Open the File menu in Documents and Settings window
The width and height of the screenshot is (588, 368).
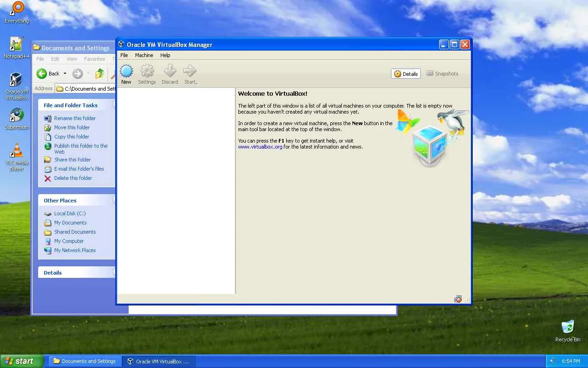click(40, 59)
